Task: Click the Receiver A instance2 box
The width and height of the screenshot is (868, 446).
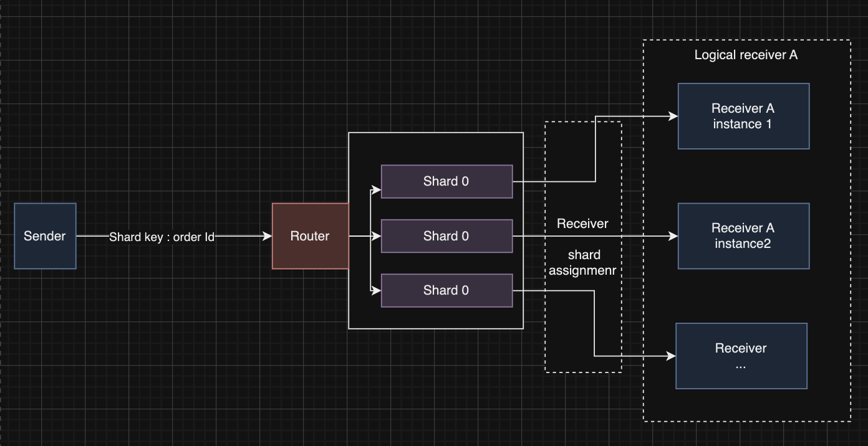Action: pyautogui.click(x=743, y=236)
